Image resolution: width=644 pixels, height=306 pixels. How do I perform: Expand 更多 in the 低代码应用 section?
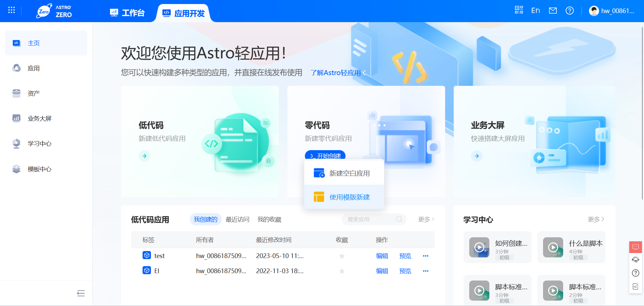(x=425, y=219)
